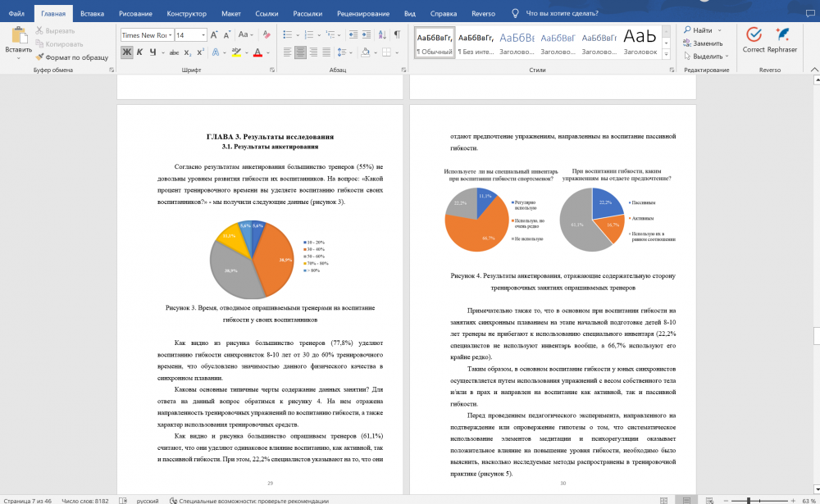Align text right
820x504 pixels.
313,52
